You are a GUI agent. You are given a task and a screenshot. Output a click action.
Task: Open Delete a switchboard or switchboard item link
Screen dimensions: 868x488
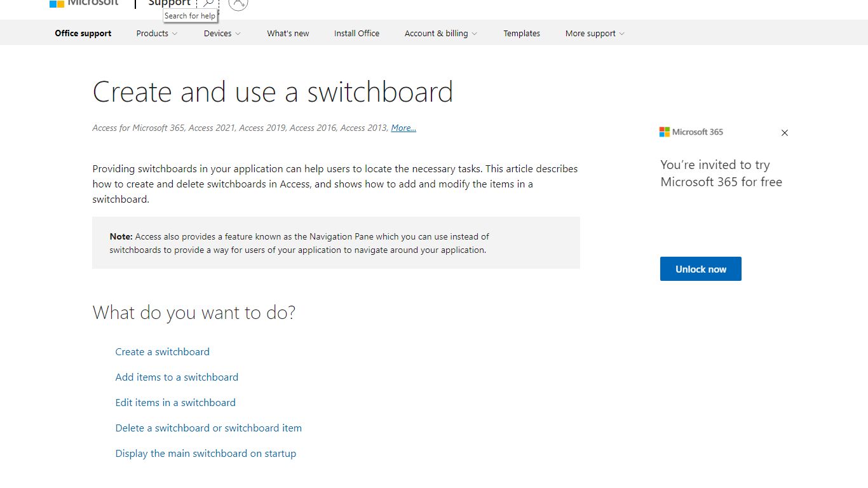point(208,428)
